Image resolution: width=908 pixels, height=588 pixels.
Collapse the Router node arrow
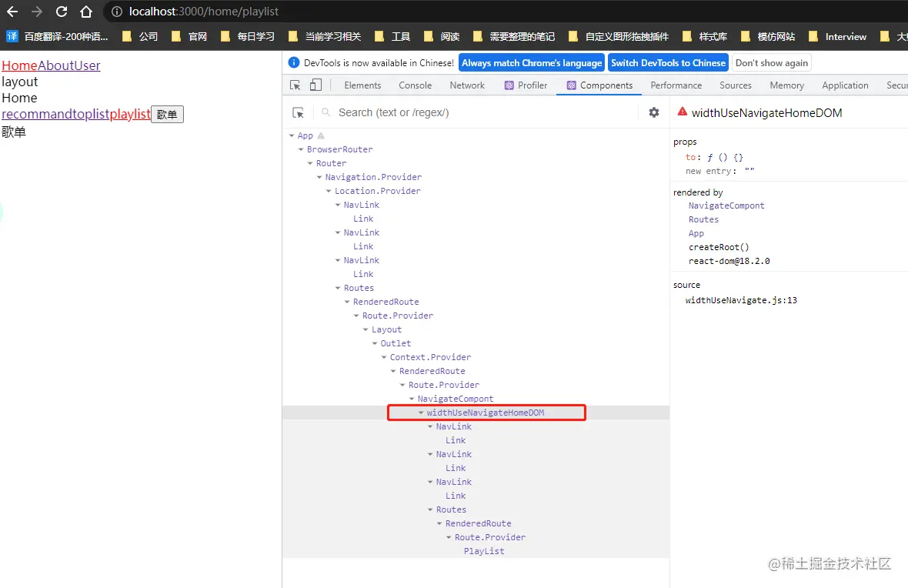tap(310, 163)
